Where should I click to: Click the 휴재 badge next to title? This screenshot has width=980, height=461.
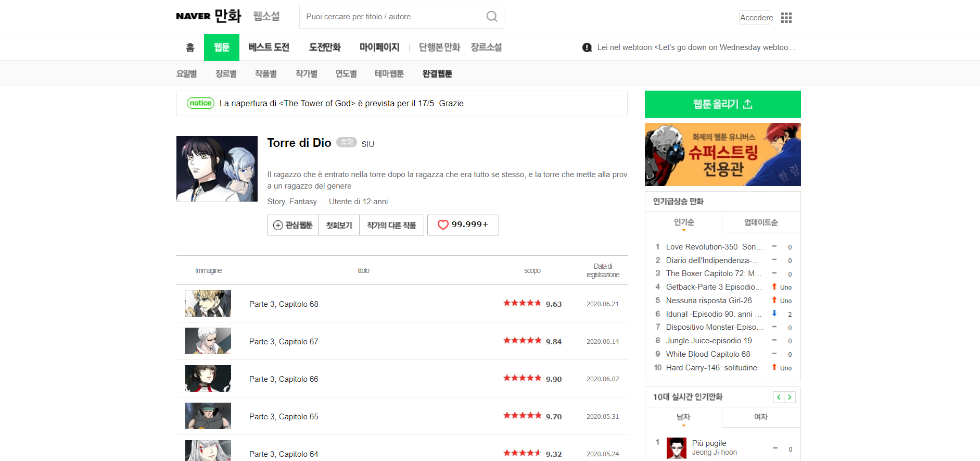point(346,142)
